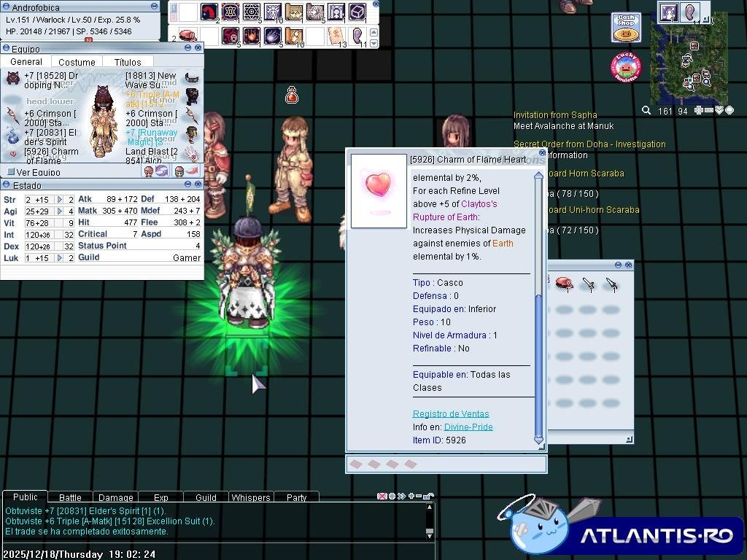747x560 pixels.
Task: Click the Lucky Roulette icon
Action: click(625, 67)
